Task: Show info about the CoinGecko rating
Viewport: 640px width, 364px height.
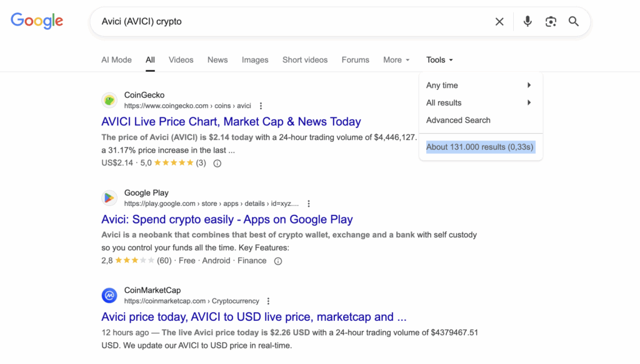Action: (217, 164)
